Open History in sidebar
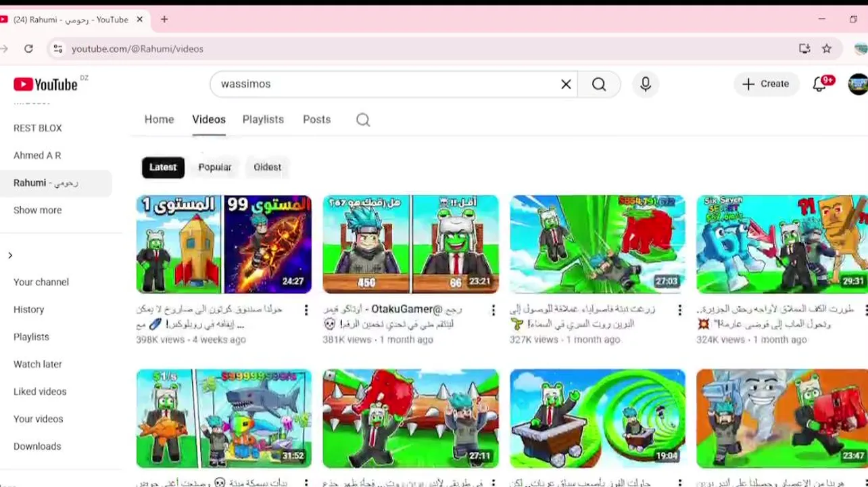 28,309
